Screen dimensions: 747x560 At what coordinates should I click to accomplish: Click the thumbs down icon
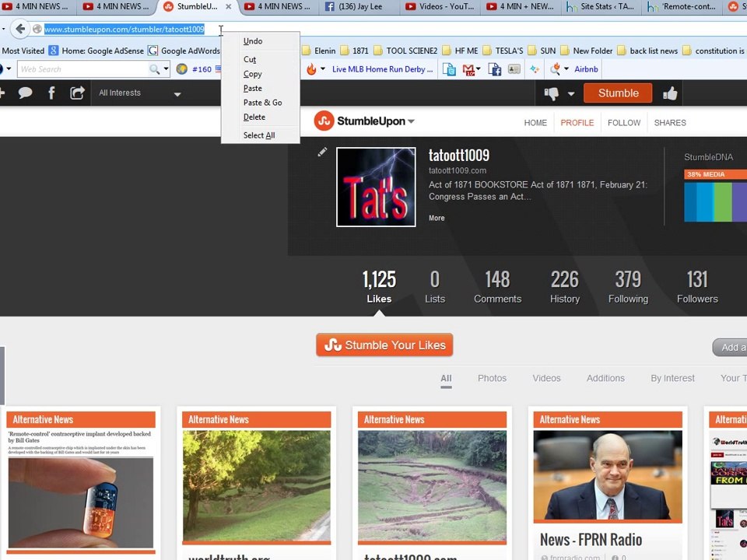click(x=551, y=93)
